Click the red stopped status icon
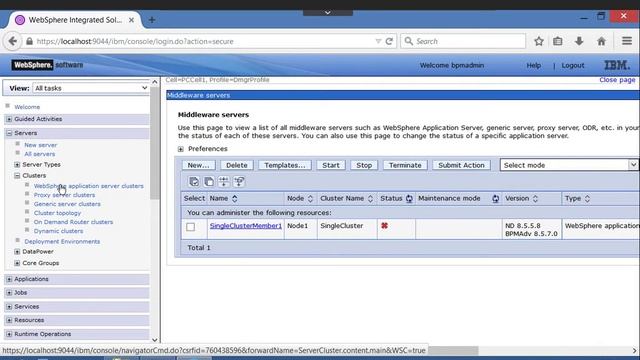The width and height of the screenshot is (640, 360). point(384,226)
